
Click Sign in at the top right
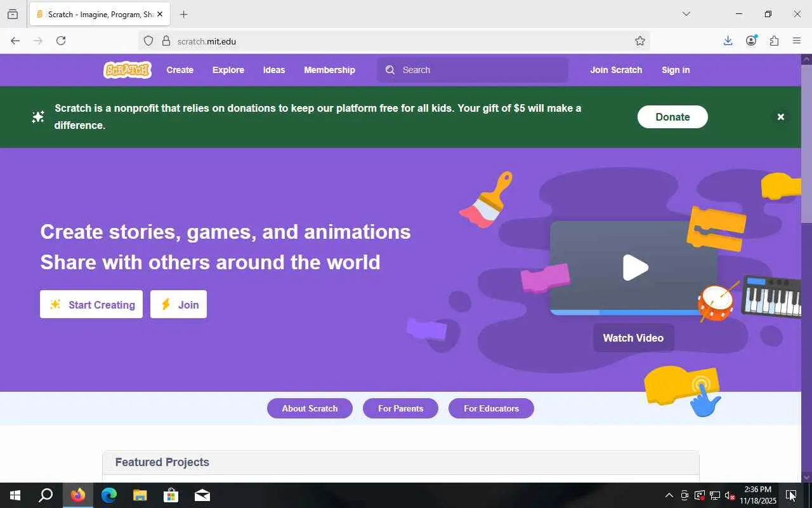click(x=676, y=70)
